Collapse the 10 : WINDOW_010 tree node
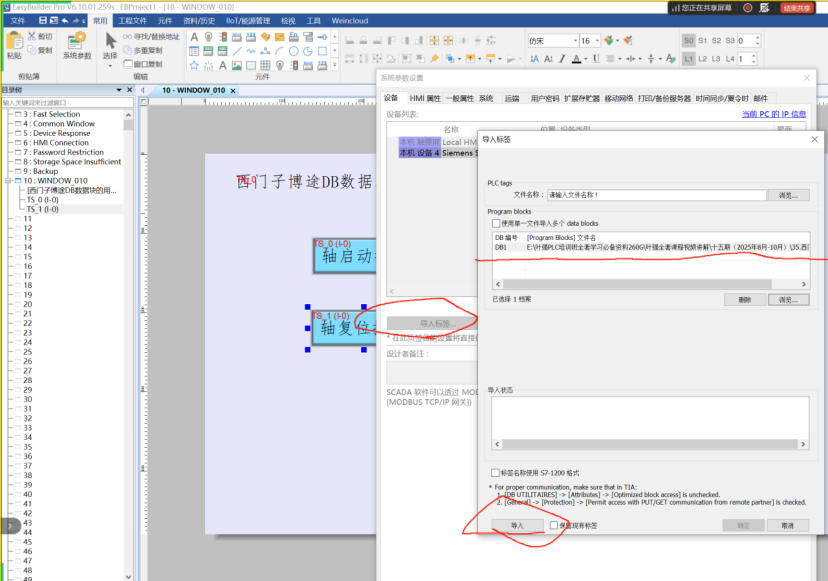This screenshot has height=581, width=828. (8, 181)
